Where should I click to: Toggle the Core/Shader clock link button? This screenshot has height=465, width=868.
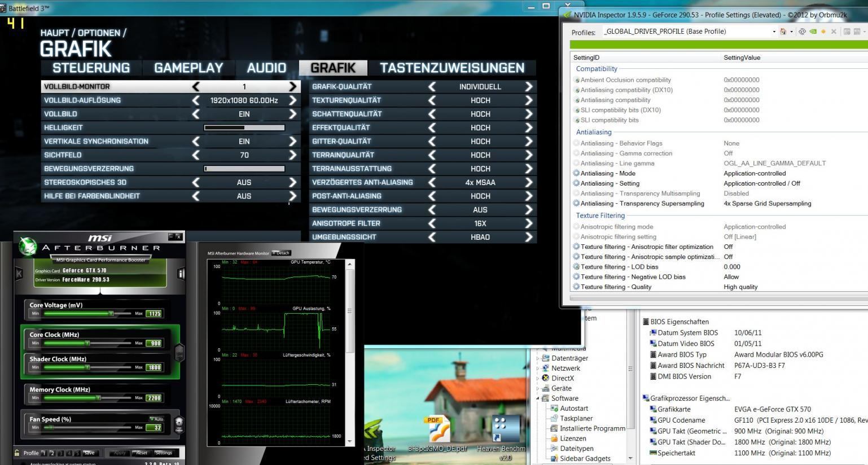tap(179, 353)
